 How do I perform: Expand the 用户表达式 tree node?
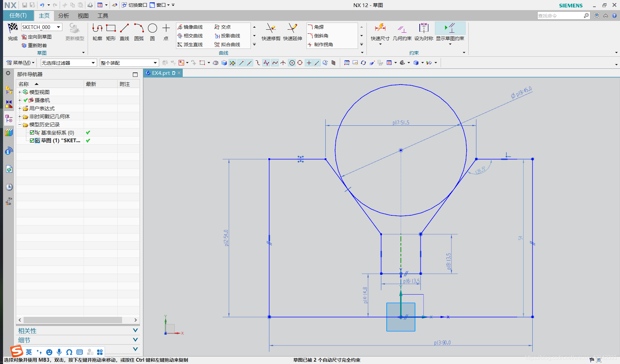(x=20, y=108)
